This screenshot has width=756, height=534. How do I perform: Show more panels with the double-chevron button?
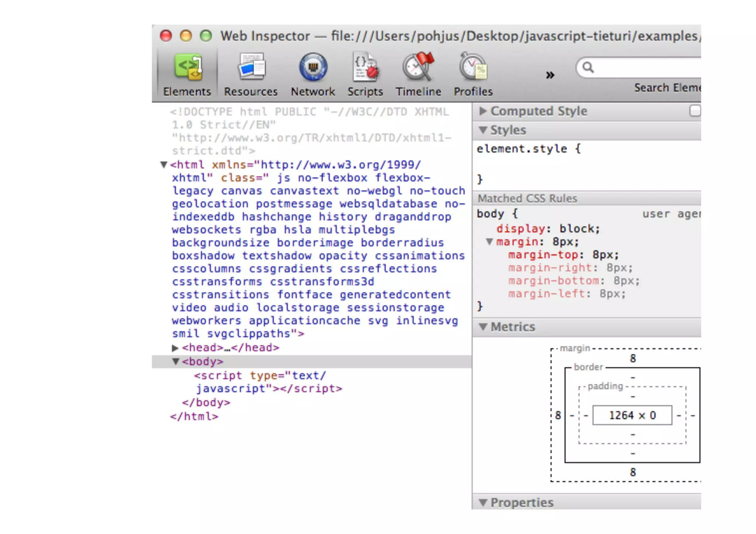click(550, 75)
